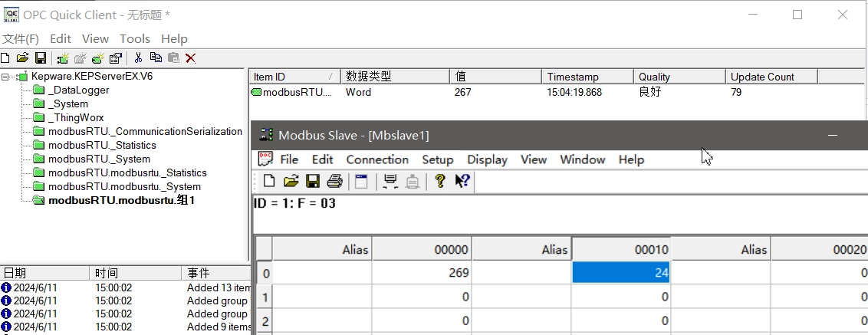The height and width of the screenshot is (335, 868).
Task: Open the Properties icon in OPC toolbar
Action: coord(115,57)
